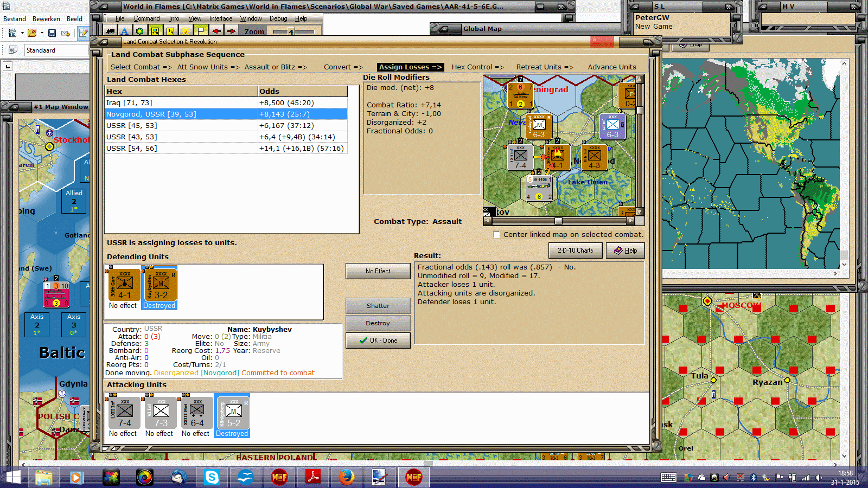Open File Explorer from the taskbar
868x488 pixels.
[44, 477]
